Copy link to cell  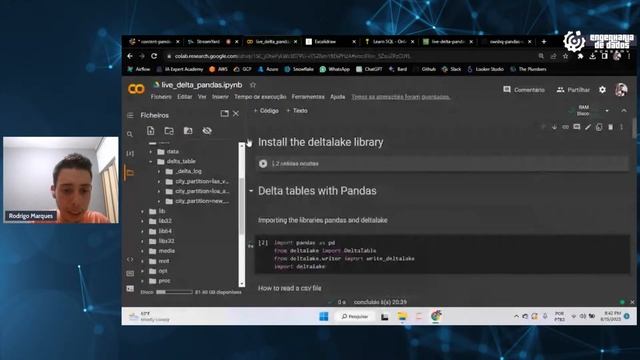click(x=565, y=127)
